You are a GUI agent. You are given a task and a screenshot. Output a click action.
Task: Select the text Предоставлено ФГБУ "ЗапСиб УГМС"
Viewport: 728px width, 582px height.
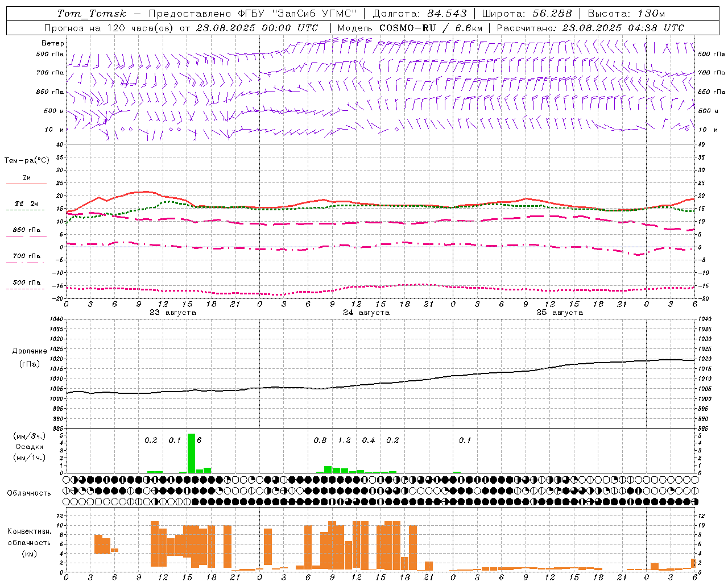pyautogui.click(x=252, y=14)
